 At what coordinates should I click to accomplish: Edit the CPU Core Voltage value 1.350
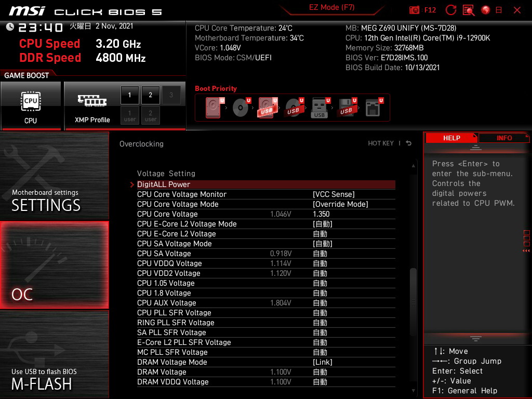click(x=321, y=214)
